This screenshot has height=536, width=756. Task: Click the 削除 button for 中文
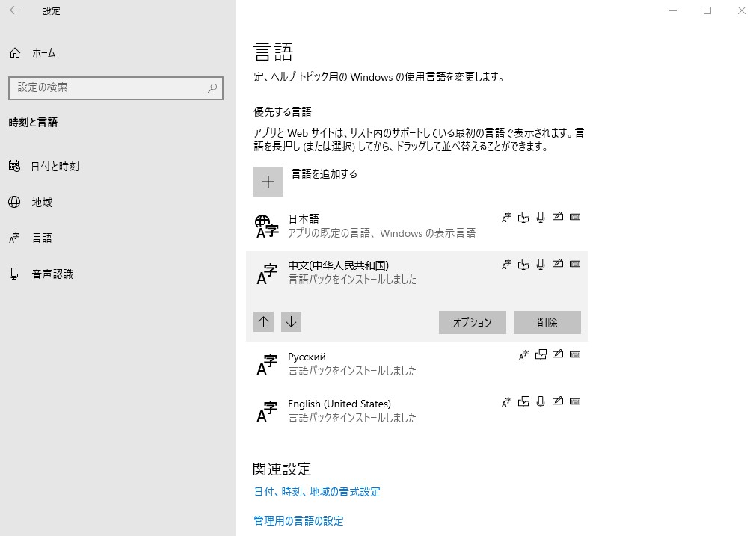tap(547, 322)
